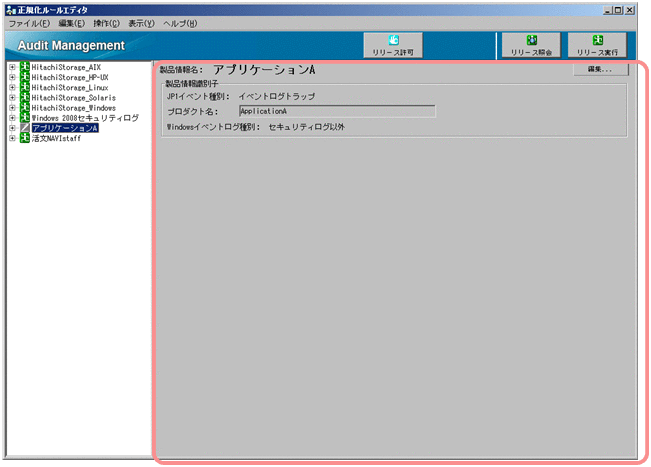Expand the アプリケーションA tree node

tap(12, 128)
